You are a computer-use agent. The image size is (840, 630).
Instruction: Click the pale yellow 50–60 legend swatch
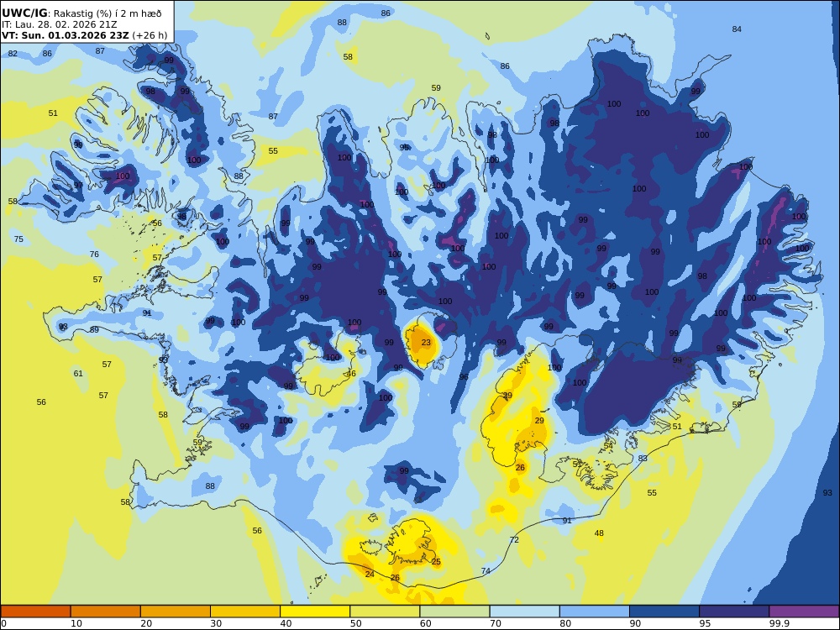[x=385, y=612]
